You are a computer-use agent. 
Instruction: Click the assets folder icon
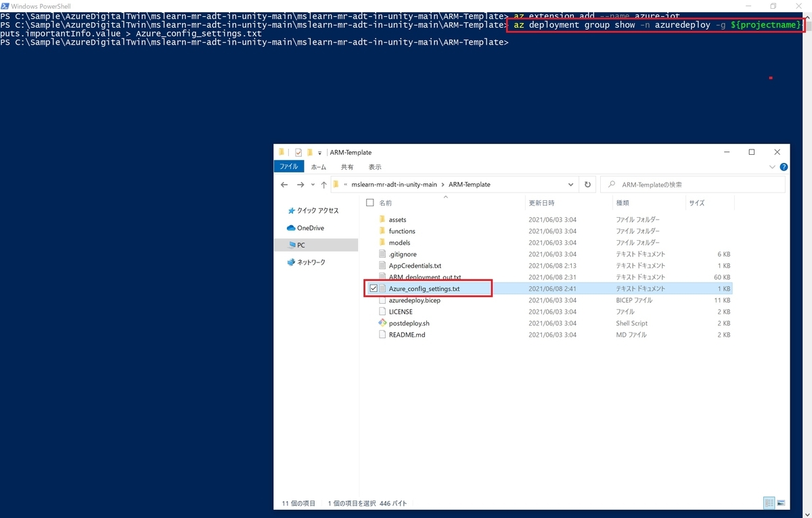coord(382,220)
